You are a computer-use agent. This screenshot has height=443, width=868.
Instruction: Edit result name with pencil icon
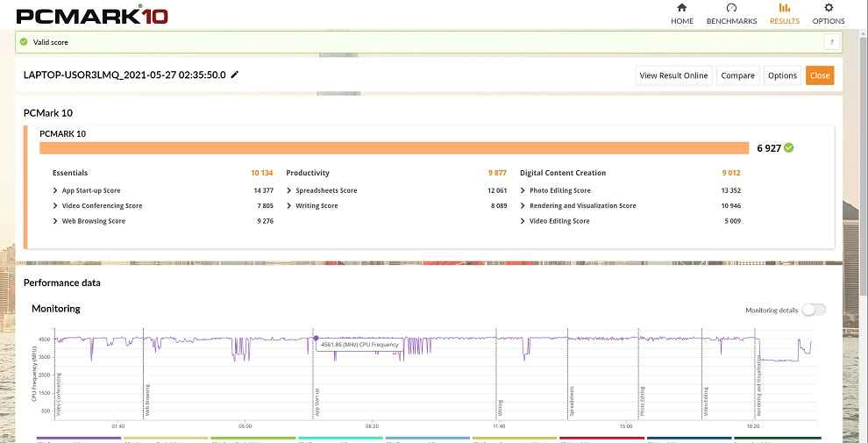coord(235,75)
